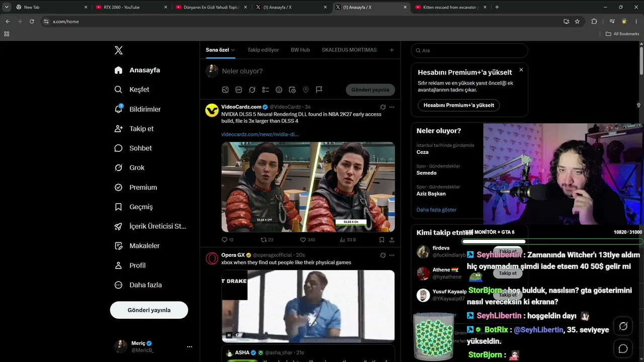Add media to the new post
The image size is (644, 362).
click(x=225, y=90)
